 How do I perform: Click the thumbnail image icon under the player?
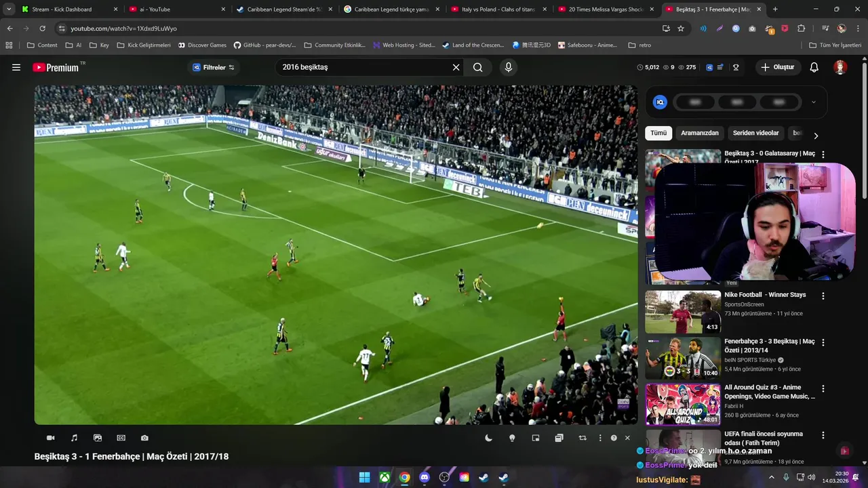pos(98,438)
